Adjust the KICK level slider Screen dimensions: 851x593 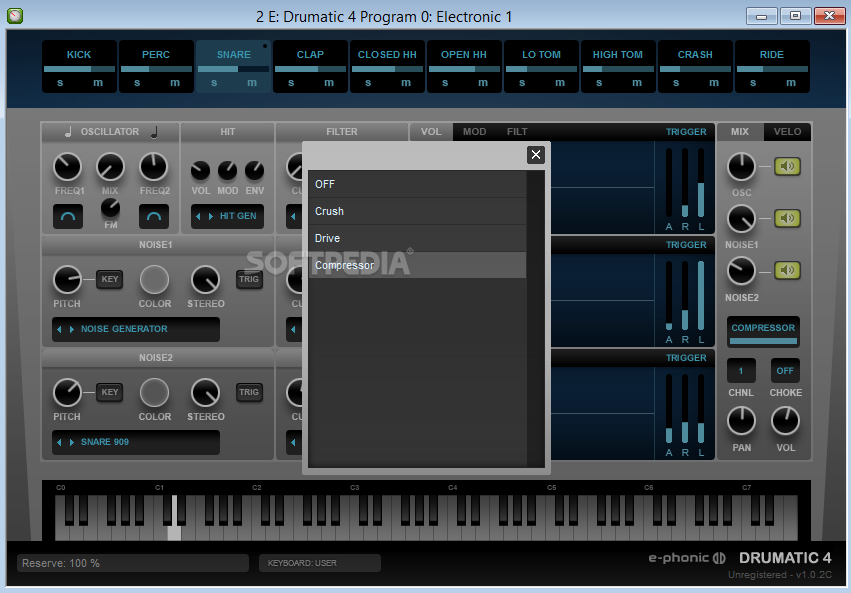(x=79, y=69)
